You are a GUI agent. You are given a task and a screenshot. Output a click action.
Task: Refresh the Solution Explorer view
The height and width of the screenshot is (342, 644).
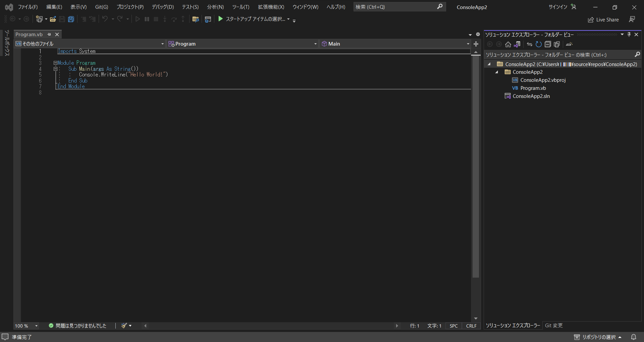point(539,44)
